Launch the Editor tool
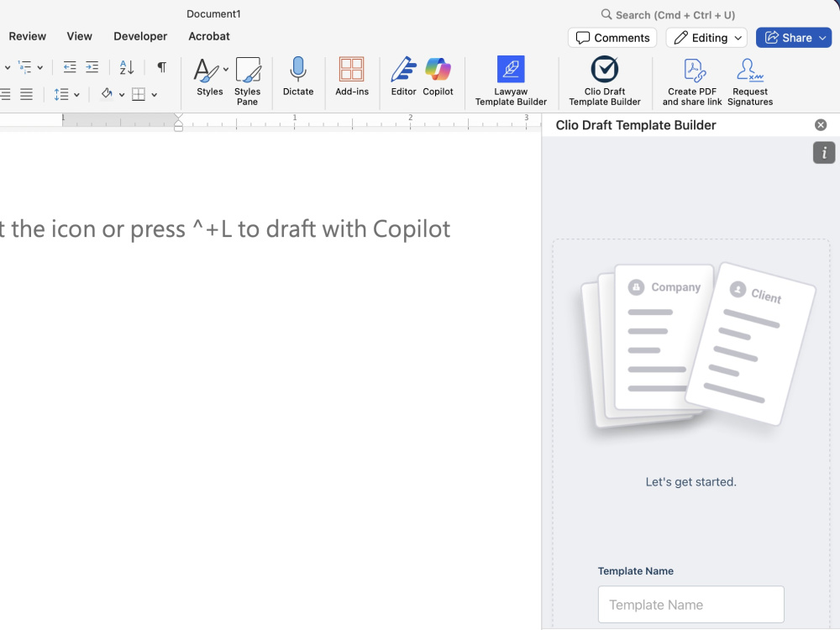Viewport: 840px width, 630px height. (403, 76)
